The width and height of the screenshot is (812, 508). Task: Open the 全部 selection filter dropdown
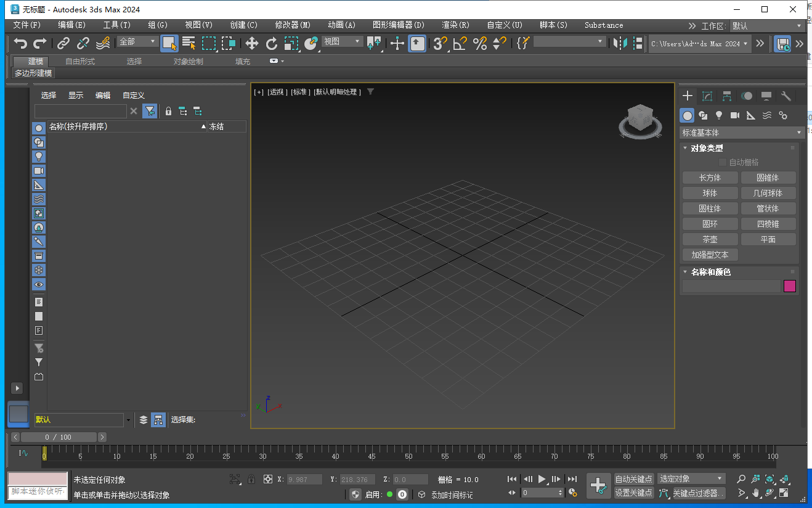click(139, 42)
